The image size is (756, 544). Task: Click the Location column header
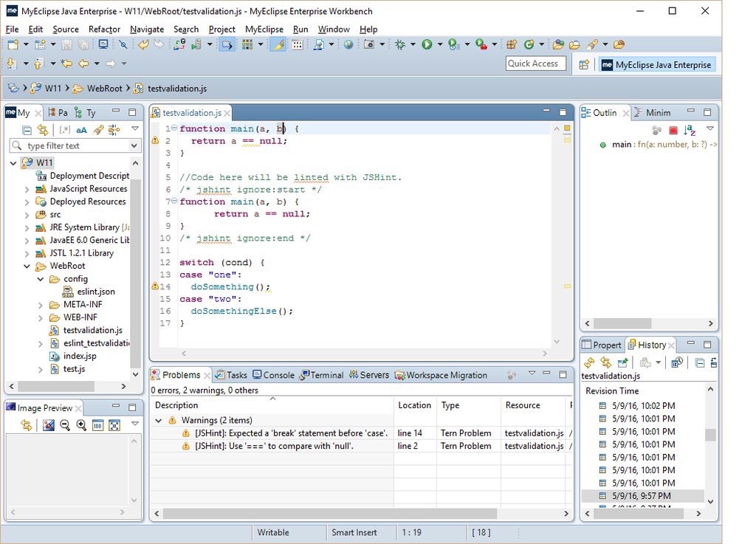[415, 405]
